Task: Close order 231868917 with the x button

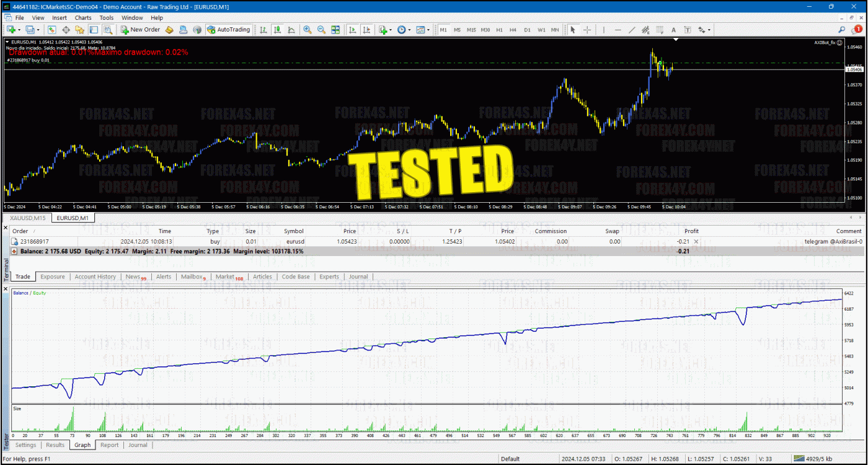Action: coord(695,241)
